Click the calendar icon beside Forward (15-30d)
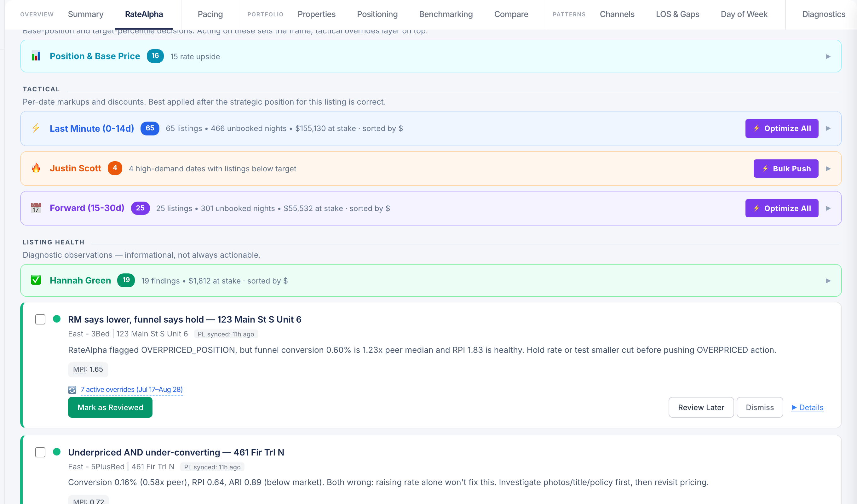Image resolution: width=857 pixels, height=504 pixels. [36, 208]
